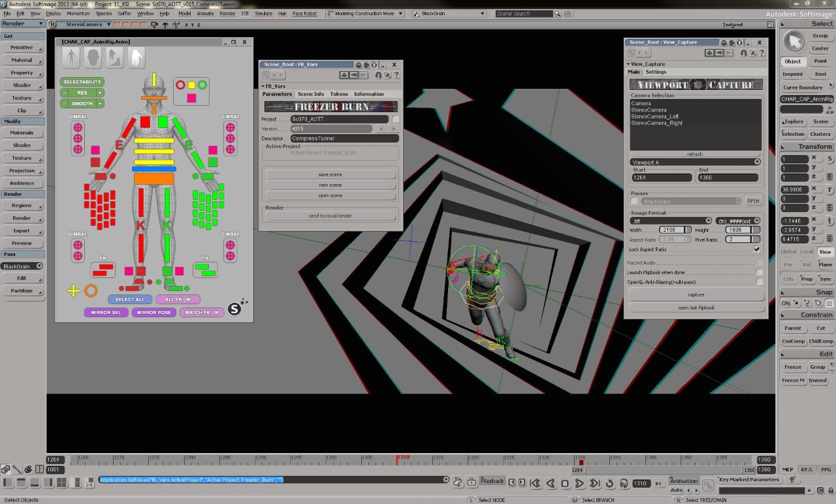This screenshot has height=504, width=836.
Task: Click the selection arrow tool icon
Action: coord(794,41)
